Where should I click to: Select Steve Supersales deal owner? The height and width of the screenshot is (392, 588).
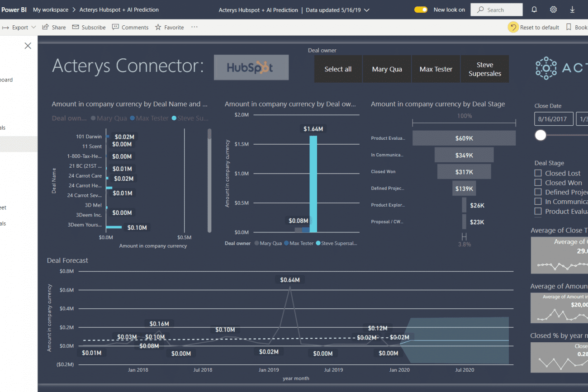pyautogui.click(x=484, y=69)
